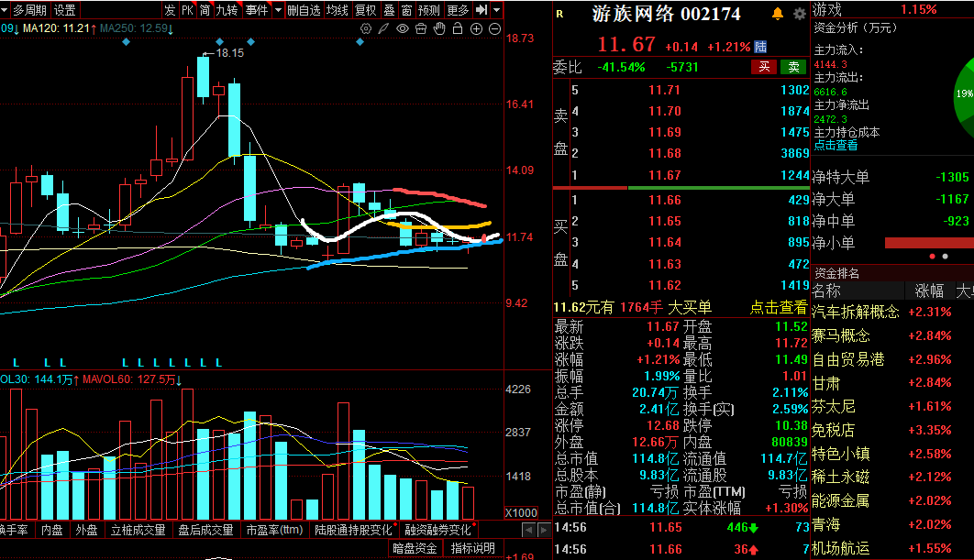Viewport: 974px width, 560px height.
Task: Switch to 内盘 indicator tab
Action: tap(52, 530)
